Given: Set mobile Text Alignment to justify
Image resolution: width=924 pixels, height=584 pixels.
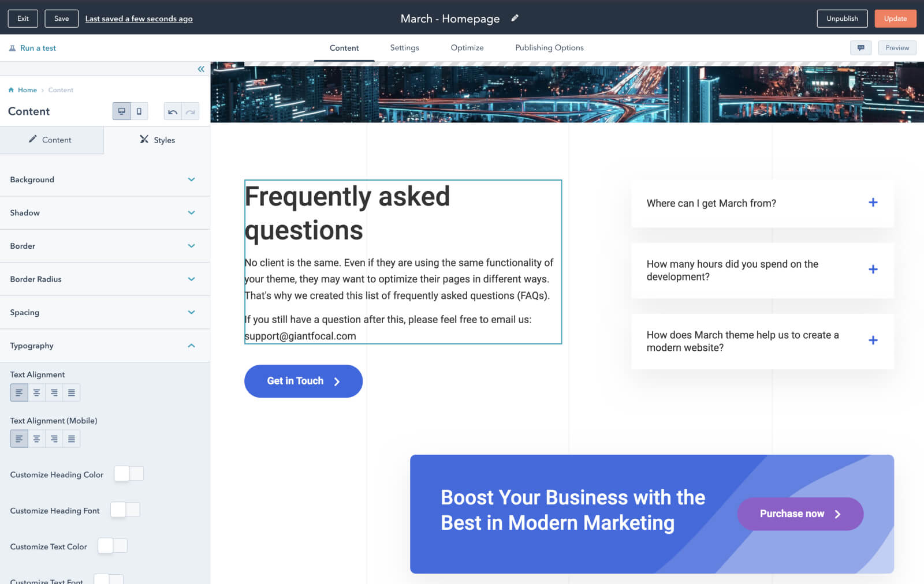Looking at the screenshot, I should click(72, 439).
